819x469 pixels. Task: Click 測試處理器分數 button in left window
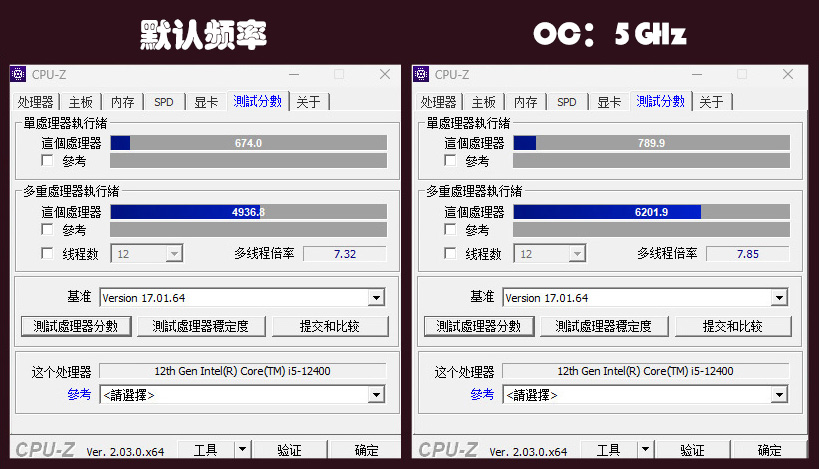point(76,326)
